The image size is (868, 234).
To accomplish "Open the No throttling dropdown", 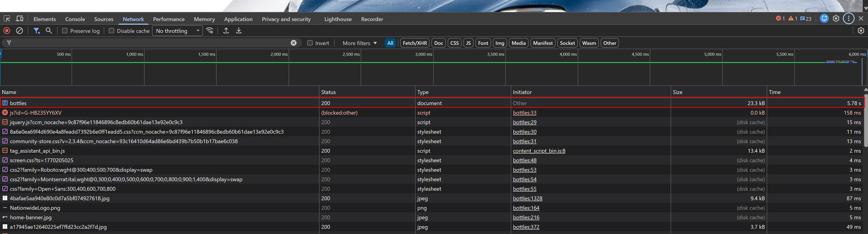I will [x=177, y=31].
